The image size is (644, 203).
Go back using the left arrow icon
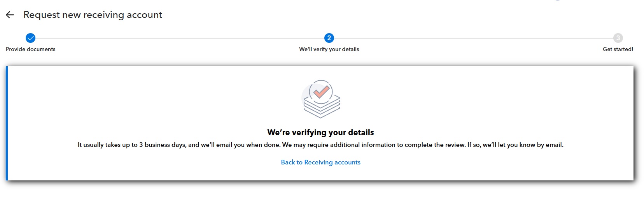[x=10, y=15]
